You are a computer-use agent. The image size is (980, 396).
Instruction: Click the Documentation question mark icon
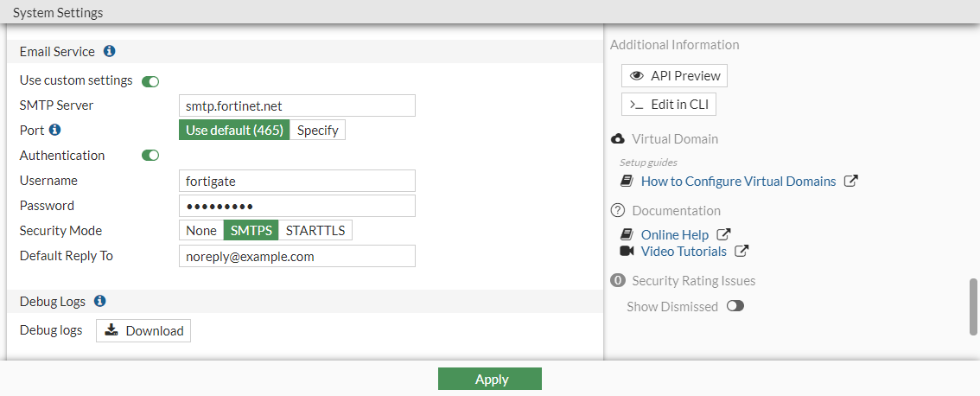point(618,210)
